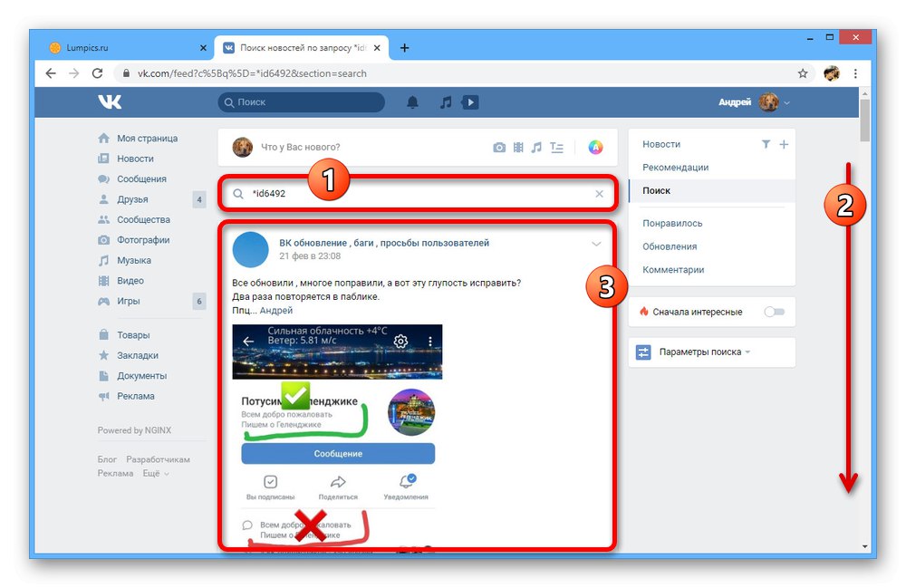
Task: Click the post date '21 фев в 23:08'
Action: (310, 255)
